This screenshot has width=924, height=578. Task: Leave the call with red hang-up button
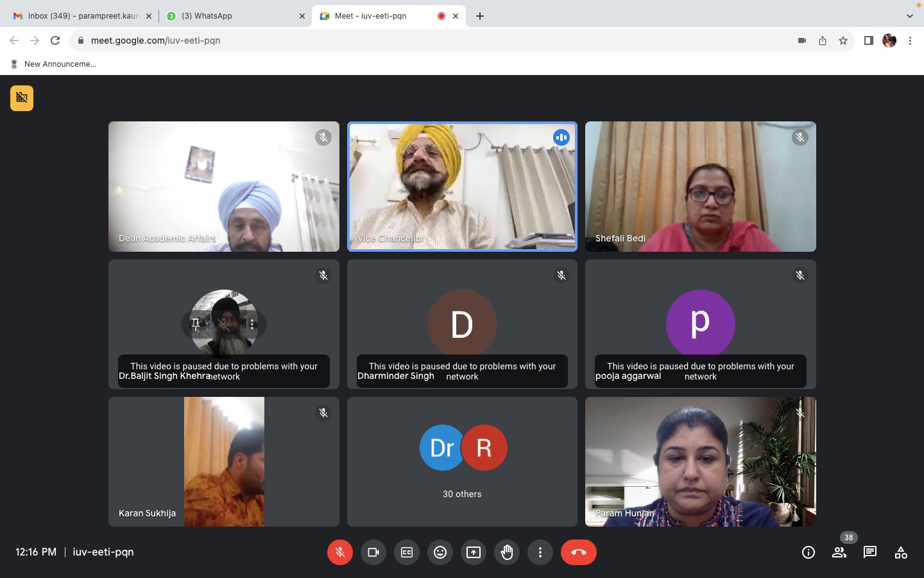tap(579, 552)
